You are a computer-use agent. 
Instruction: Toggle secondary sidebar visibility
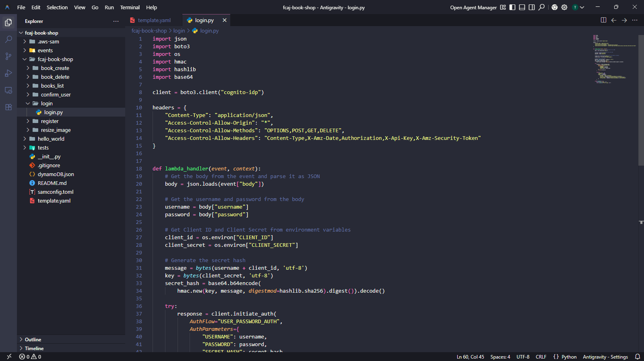[532, 7]
